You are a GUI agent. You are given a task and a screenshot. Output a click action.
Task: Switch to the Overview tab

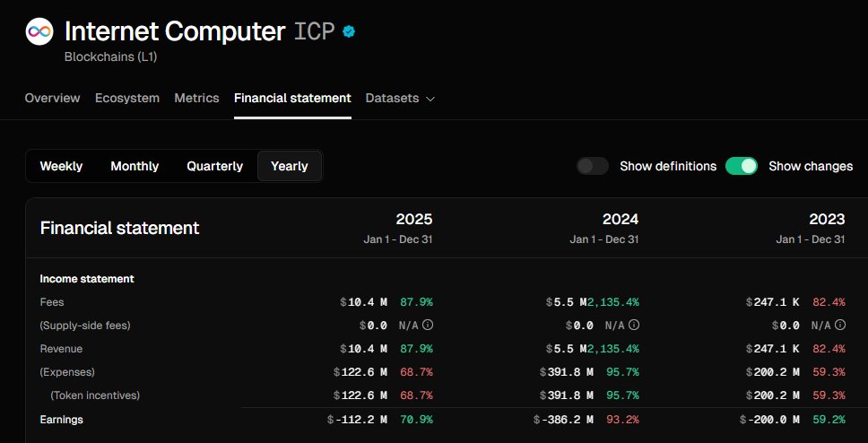52,98
